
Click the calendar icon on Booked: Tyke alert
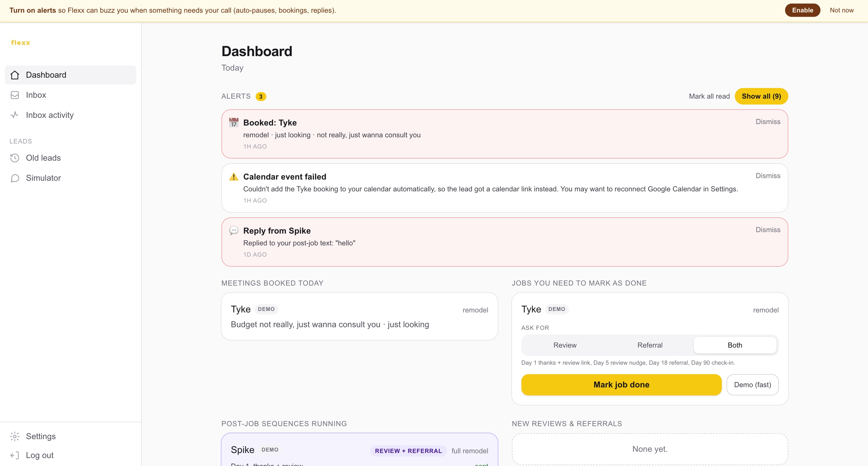[234, 122]
